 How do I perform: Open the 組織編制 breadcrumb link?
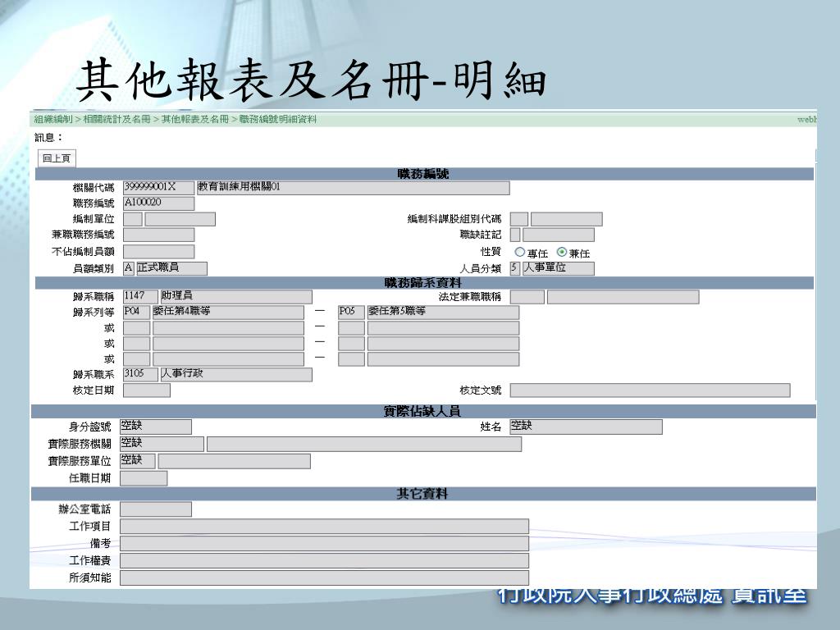coord(53,119)
